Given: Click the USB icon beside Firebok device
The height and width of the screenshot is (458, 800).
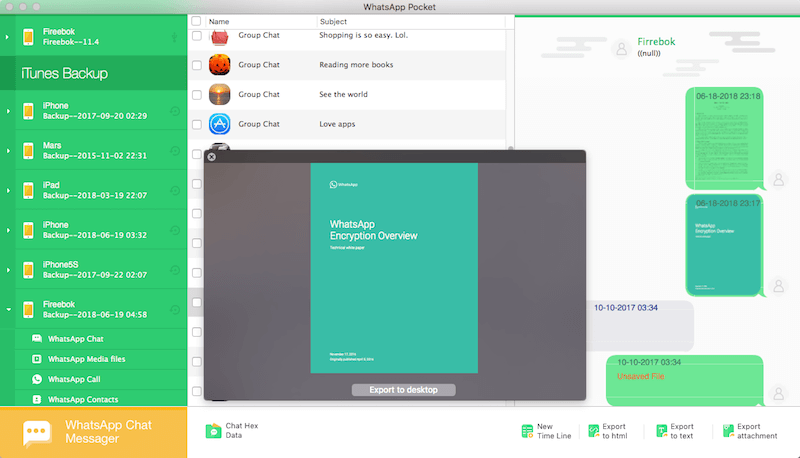Looking at the screenshot, I should 174,37.
